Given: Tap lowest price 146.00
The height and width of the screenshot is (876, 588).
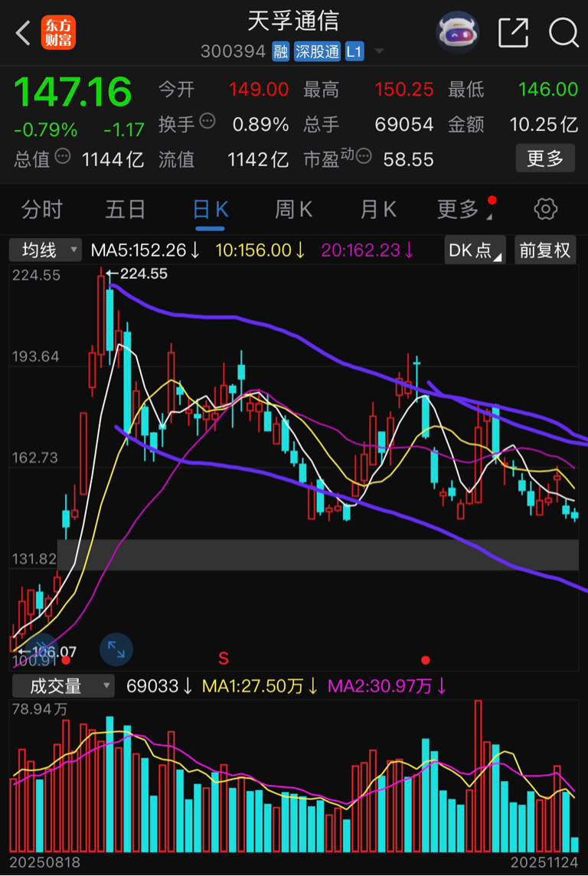Looking at the screenshot, I should (x=548, y=90).
